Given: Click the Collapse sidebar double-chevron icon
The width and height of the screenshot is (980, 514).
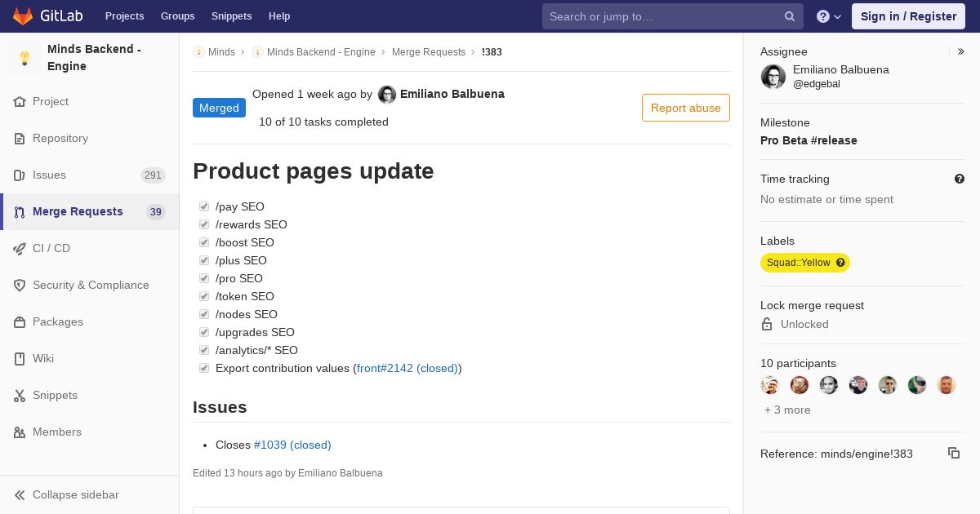Looking at the screenshot, I should click(x=20, y=495).
